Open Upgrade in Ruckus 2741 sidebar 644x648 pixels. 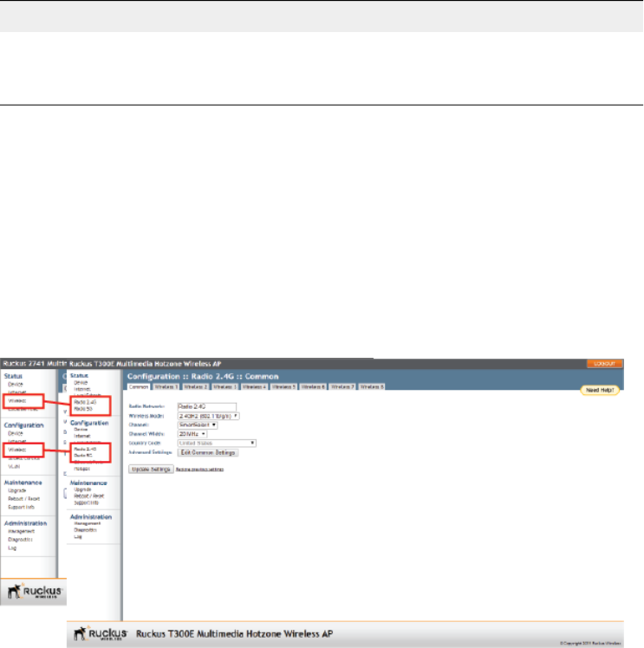[17, 490]
